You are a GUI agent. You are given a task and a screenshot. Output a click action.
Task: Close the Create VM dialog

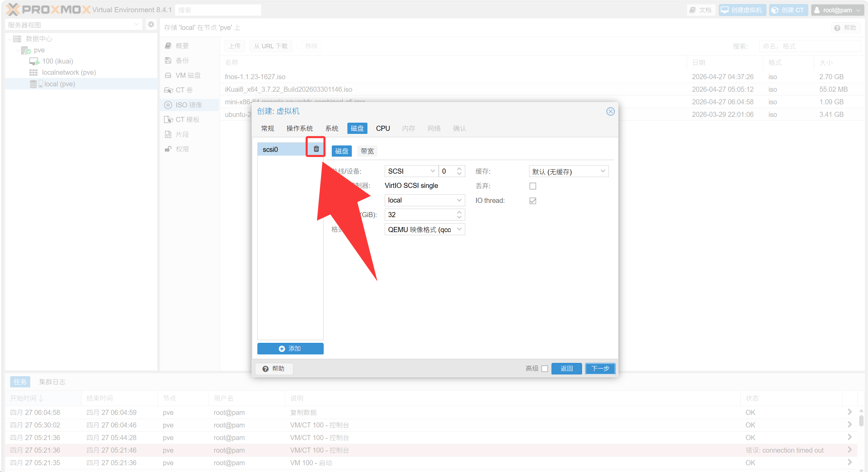tap(610, 111)
